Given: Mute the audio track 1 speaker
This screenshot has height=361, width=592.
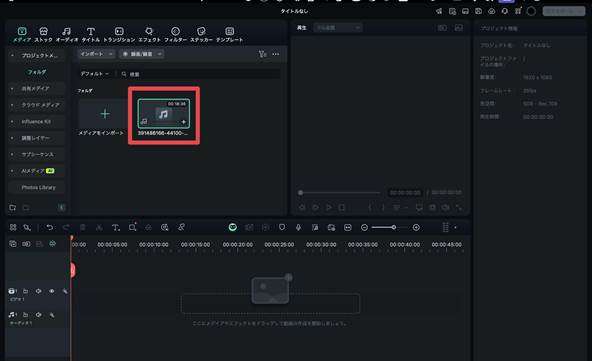Looking at the screenshot, I should pos(39,315).
